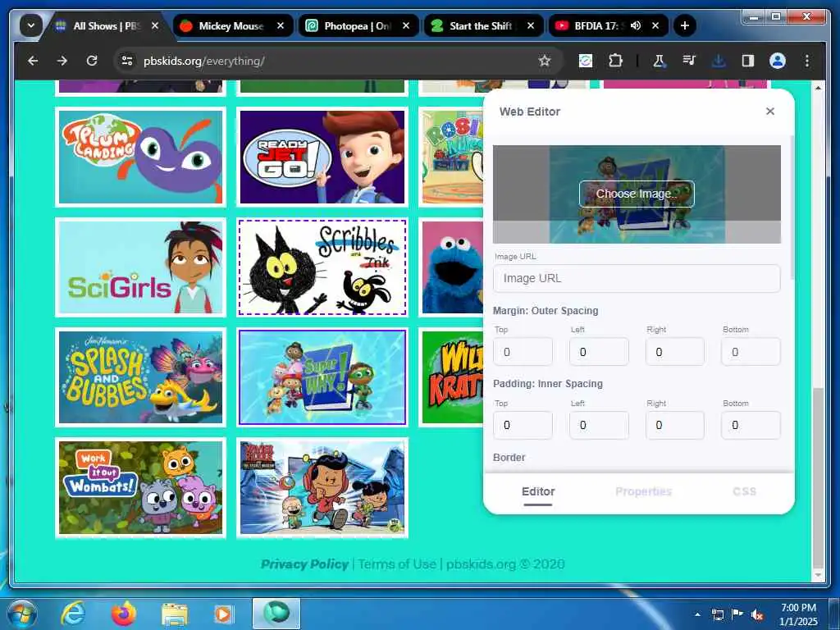Switch to the CSS tab
The height and width of the screenshot is (630, 840).
(x=744, y=492)
